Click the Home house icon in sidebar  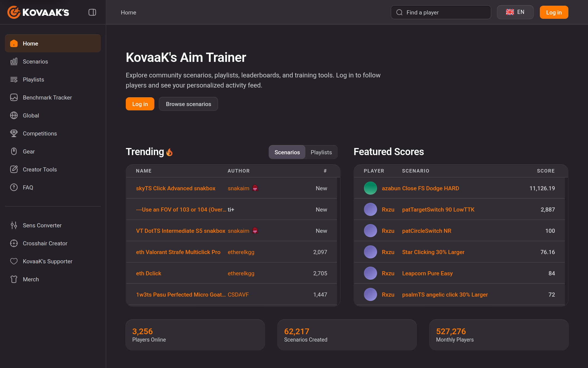pyautogui.click(x=14, y=43)
